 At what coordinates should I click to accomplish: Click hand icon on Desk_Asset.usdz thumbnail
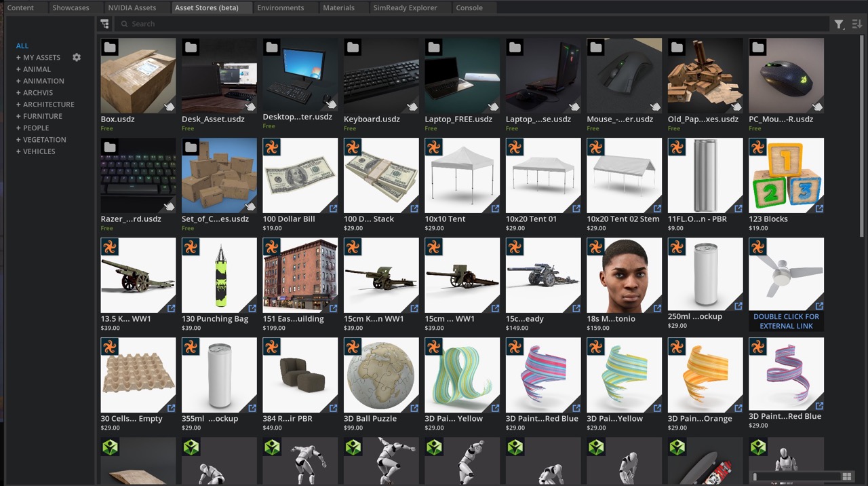point(250,106)
